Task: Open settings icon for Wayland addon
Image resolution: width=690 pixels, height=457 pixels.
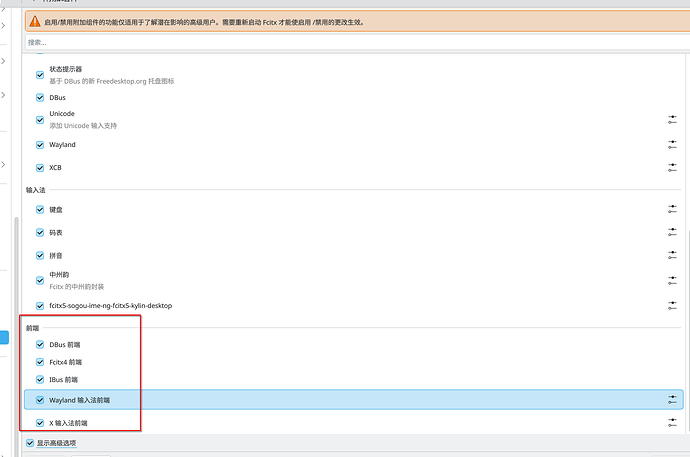Action: point(672,145)
